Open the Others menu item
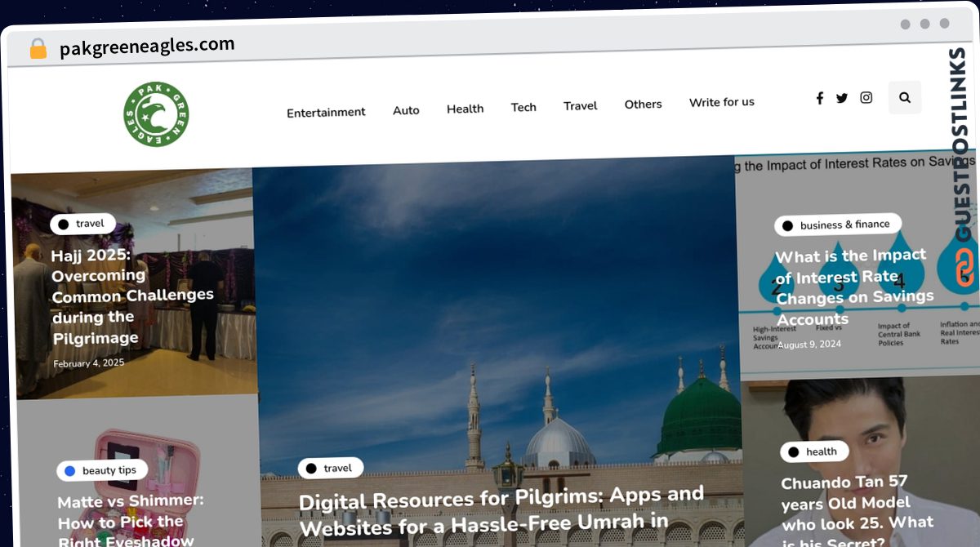This screenshot has width=980, height=547. tap(644, 104)
